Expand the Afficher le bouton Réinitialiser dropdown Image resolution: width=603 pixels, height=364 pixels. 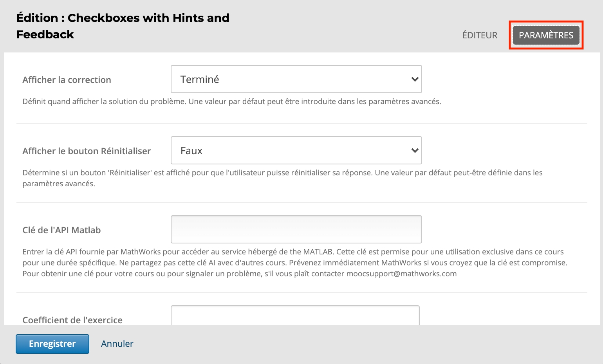click(x=296, y=150)
